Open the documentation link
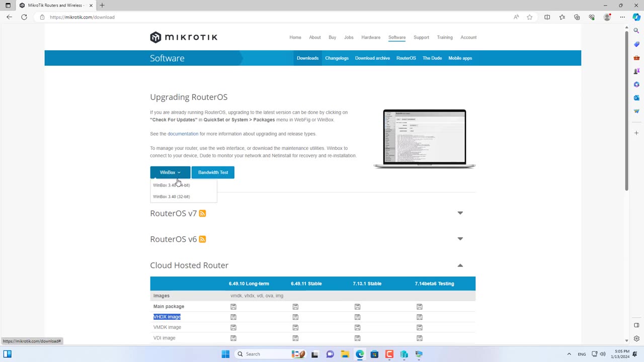Viewport: 644px width, 362px height. (x=183, y=134)
